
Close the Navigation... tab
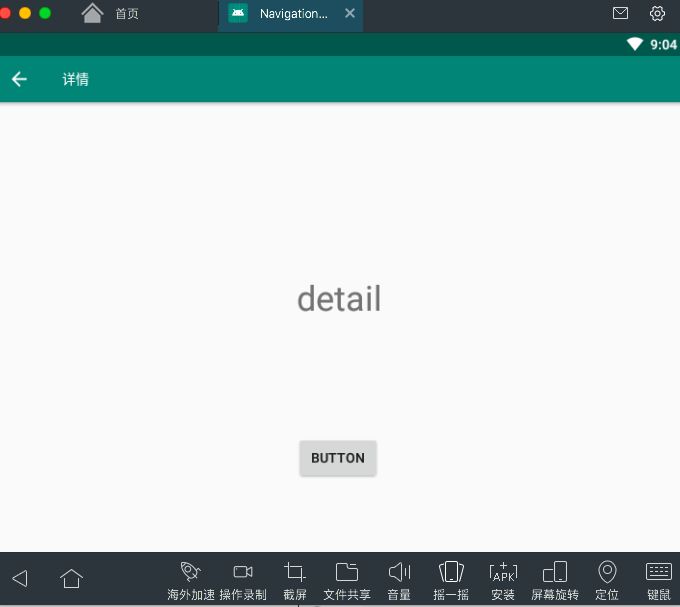coord(350,13)
